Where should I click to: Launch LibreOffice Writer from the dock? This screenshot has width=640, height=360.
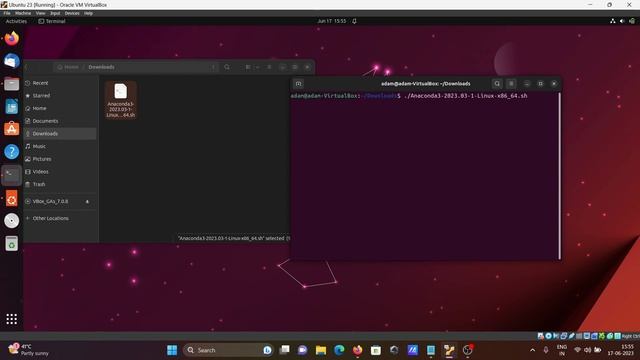pos(11,107)
